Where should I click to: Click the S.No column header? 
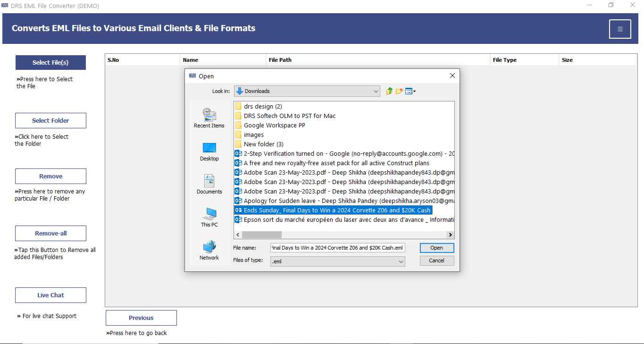[x=142, y=60]
